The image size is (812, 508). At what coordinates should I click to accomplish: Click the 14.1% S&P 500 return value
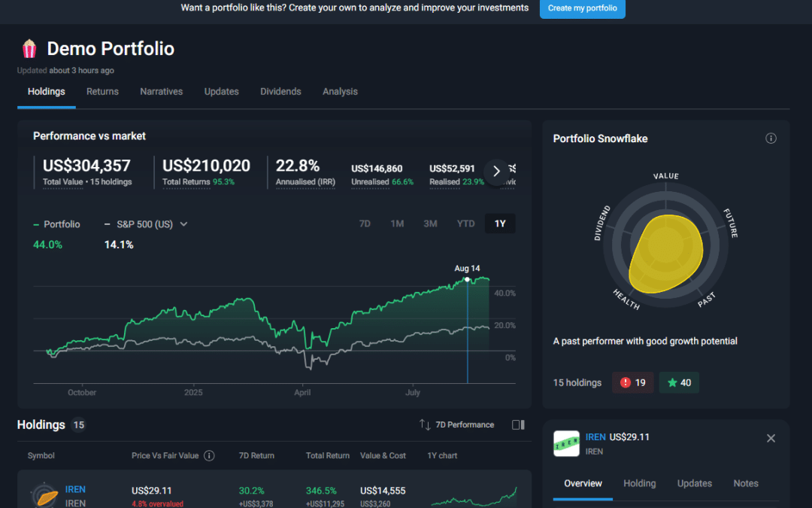(x=119, y=245)
